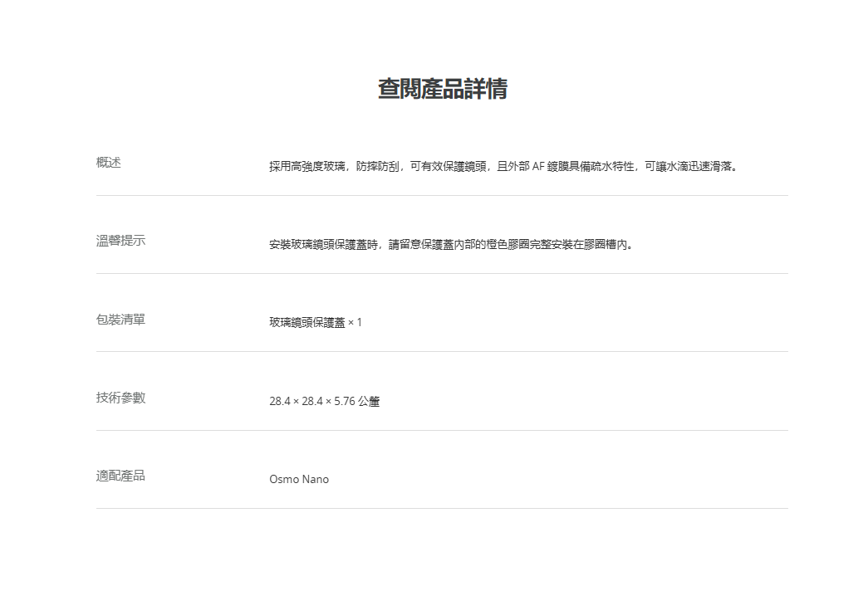Click the tip sentence starting with 安裝玻璃鏡頭保護蓋時
868x591 pixels.
point(453,245)
